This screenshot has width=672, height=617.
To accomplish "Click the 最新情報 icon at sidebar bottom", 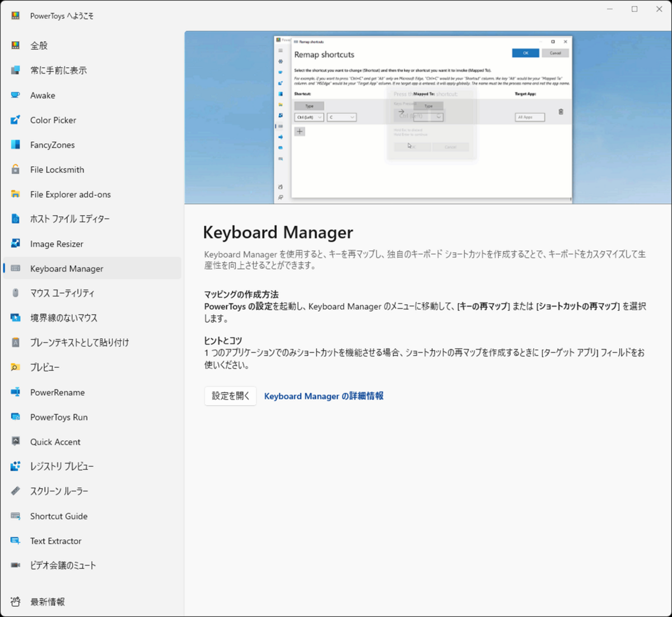I will 16,601.
